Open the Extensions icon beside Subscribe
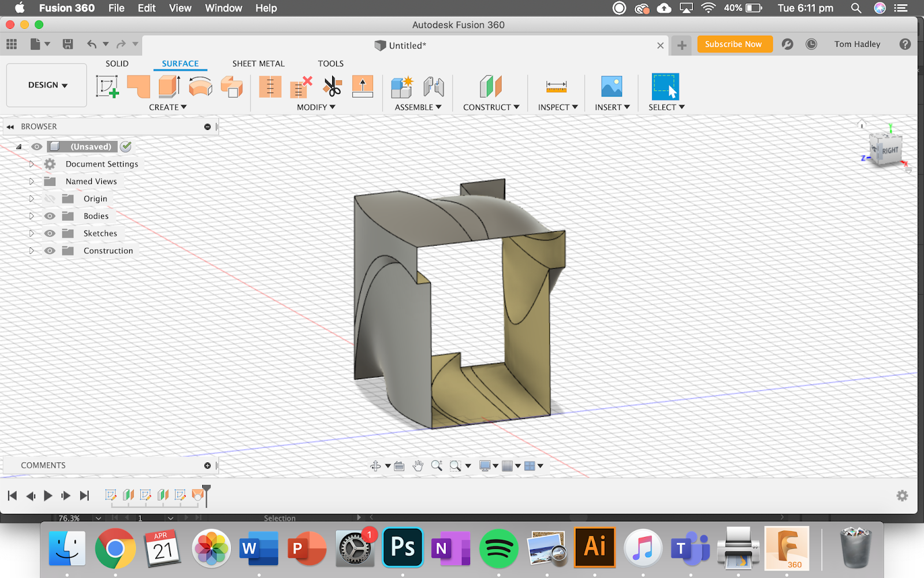 (x=787, y=44)
